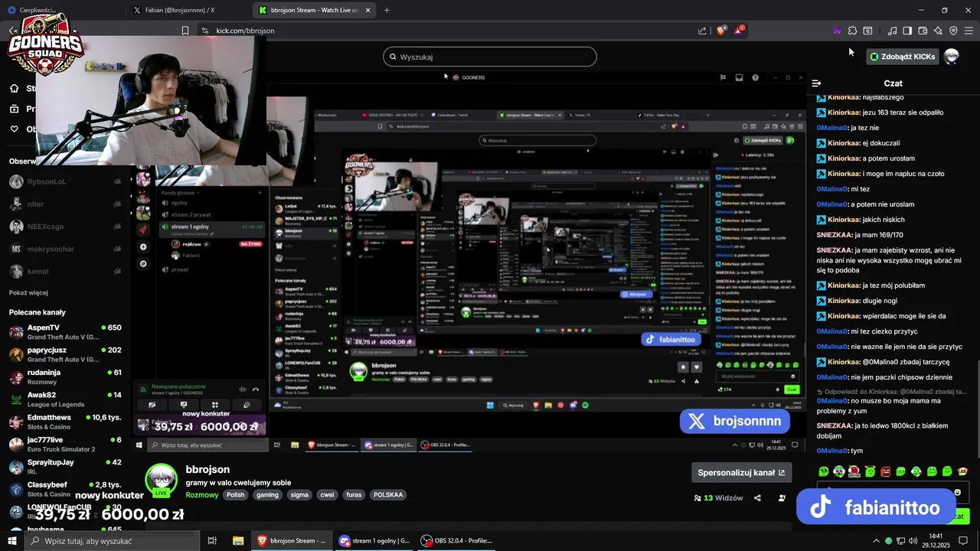Open the Awak82 recommended channel

(65, 399)
